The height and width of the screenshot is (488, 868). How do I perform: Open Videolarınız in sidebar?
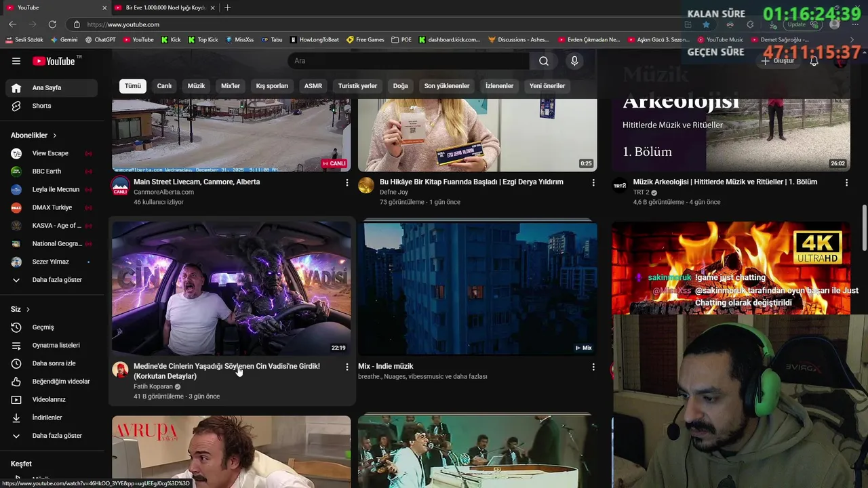pos(52,399)
